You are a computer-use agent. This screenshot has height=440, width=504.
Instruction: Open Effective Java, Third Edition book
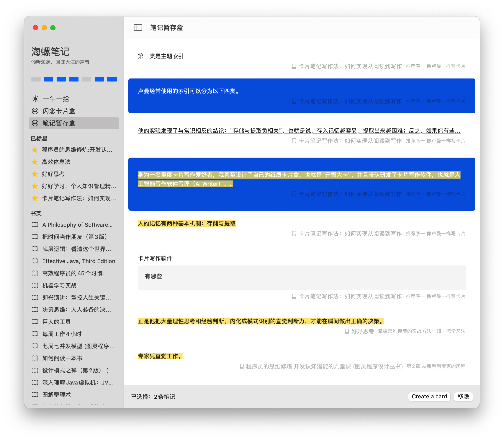(79, 261)
